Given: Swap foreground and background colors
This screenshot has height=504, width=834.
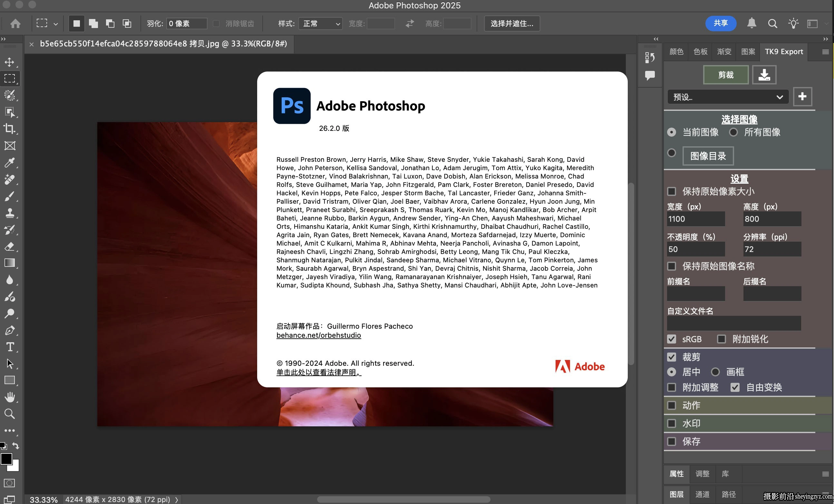Looking at the screenshot, I should coord(15,445).
